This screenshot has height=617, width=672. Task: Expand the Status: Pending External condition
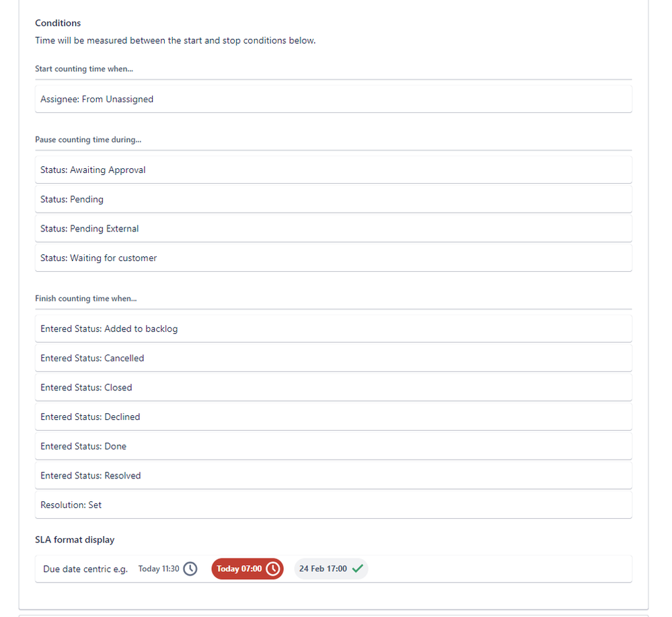point(334,228)
